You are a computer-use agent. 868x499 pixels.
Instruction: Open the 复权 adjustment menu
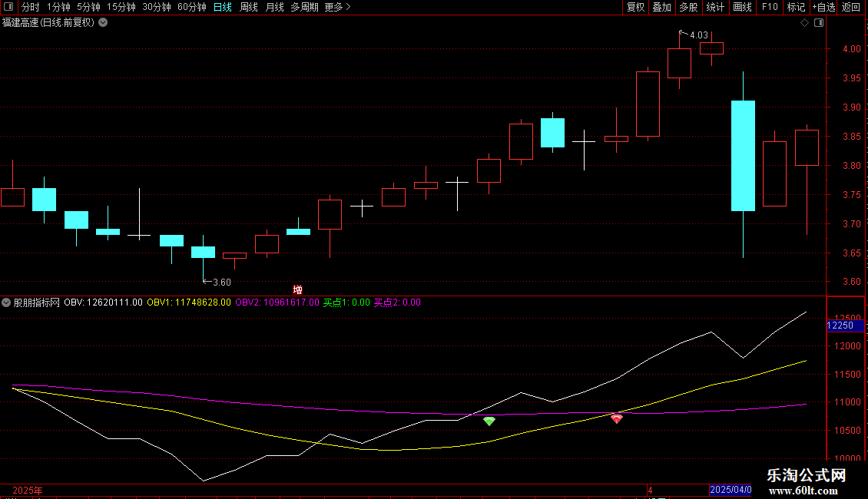pyautogui.click(x=635, y=7)
